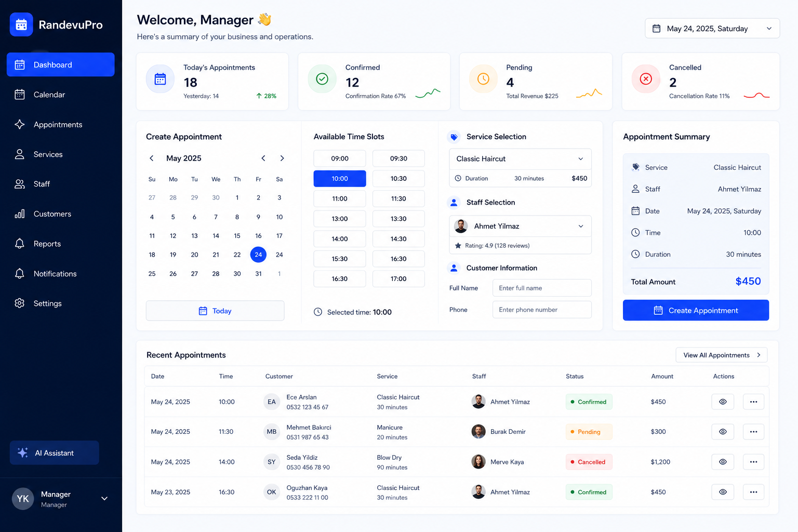Go to previous month using leftmost calendar arrow

(152, 158)
